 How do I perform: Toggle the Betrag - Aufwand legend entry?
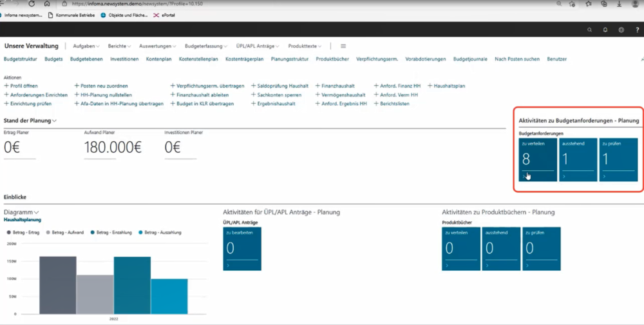66,231
